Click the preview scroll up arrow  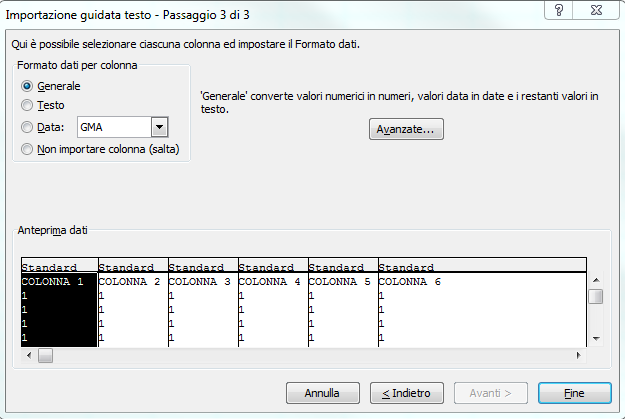(596, 280)
